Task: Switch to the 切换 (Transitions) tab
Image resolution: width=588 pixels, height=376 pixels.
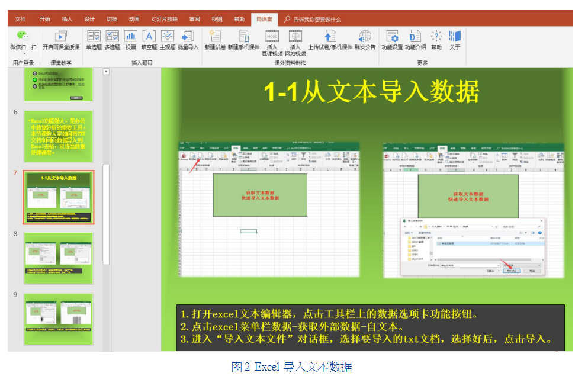Action: (112, 19)
